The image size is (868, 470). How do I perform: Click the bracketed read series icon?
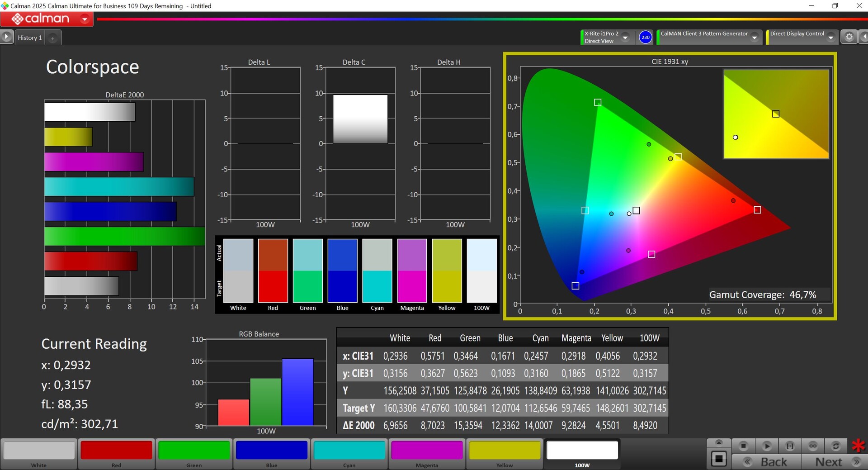[x=790, y=446]
